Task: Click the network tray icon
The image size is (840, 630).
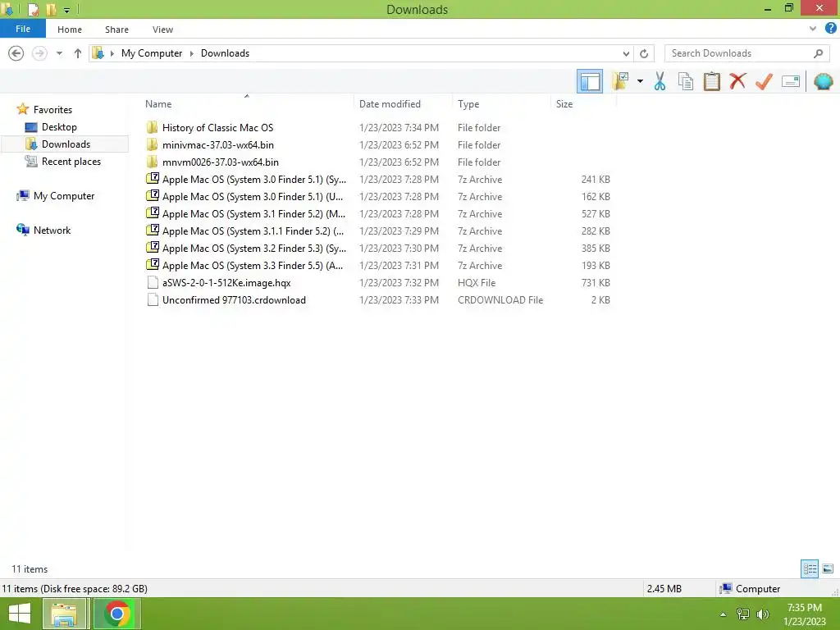Action: 742,614
